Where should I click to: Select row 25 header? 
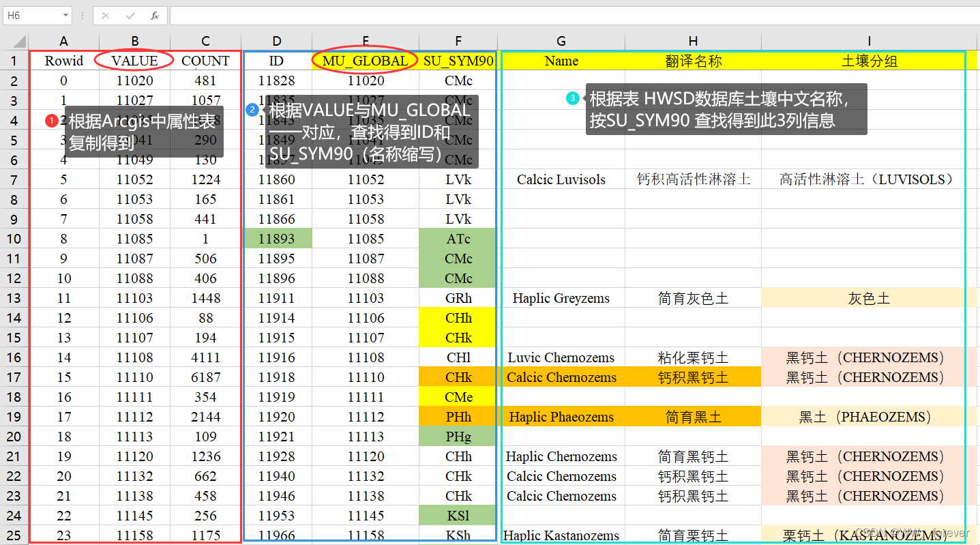coord(14,535)
